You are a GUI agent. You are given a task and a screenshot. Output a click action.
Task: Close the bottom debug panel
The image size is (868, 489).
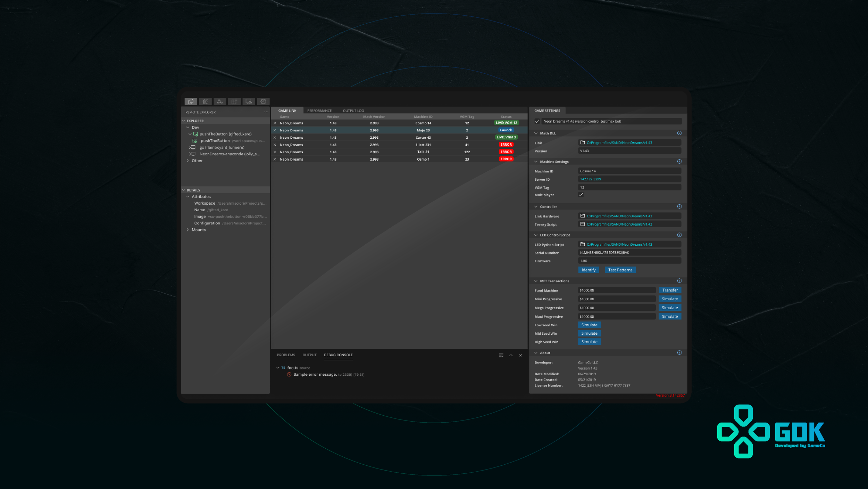coord(520,355)
